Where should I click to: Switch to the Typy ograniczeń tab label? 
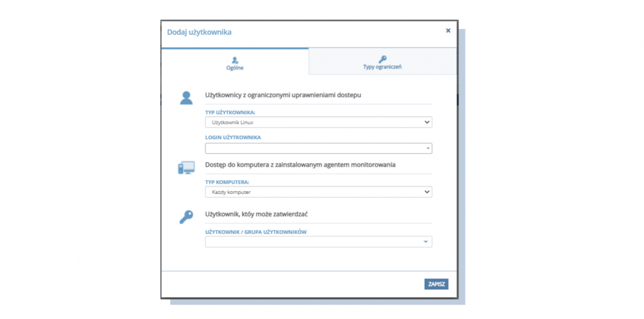coord(382,67)
